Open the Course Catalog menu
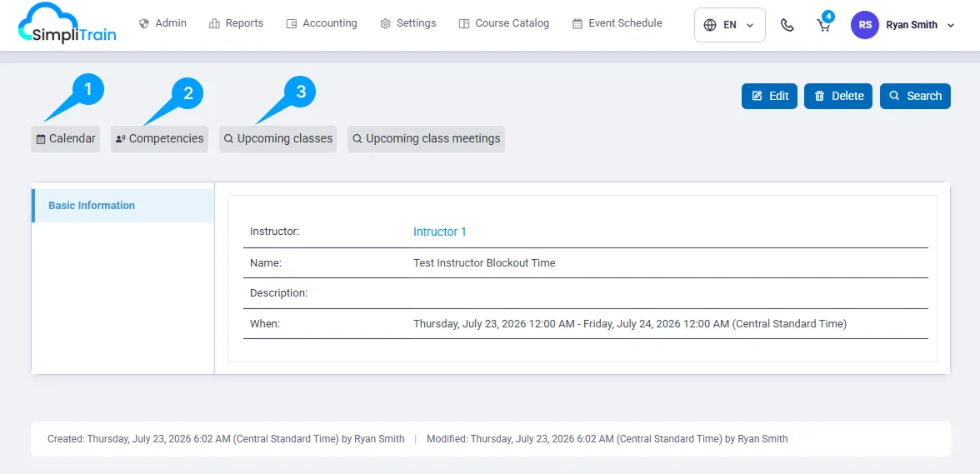This screenshot has width=980, height=474. (x=503, y=23)
